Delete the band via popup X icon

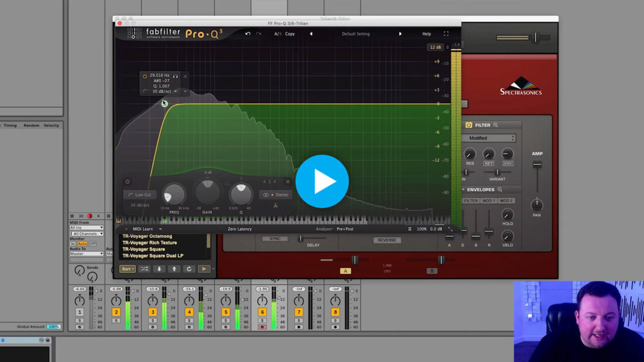[185, 77]
